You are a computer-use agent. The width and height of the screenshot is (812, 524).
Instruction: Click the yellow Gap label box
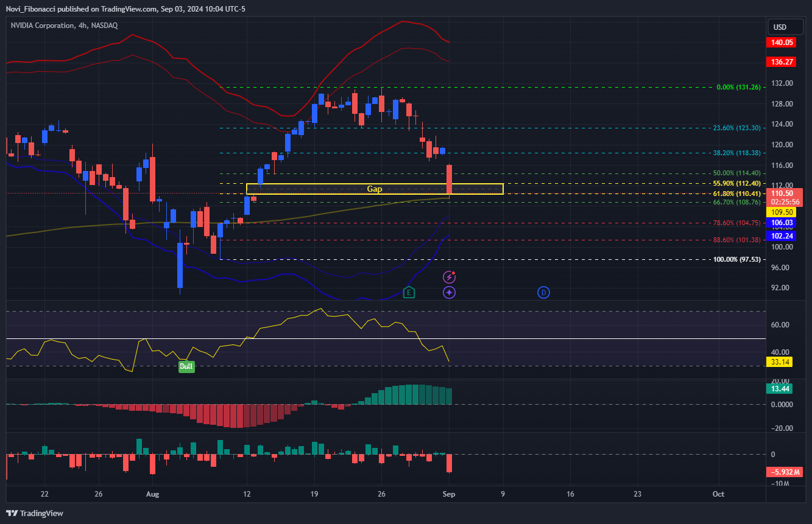375,189
